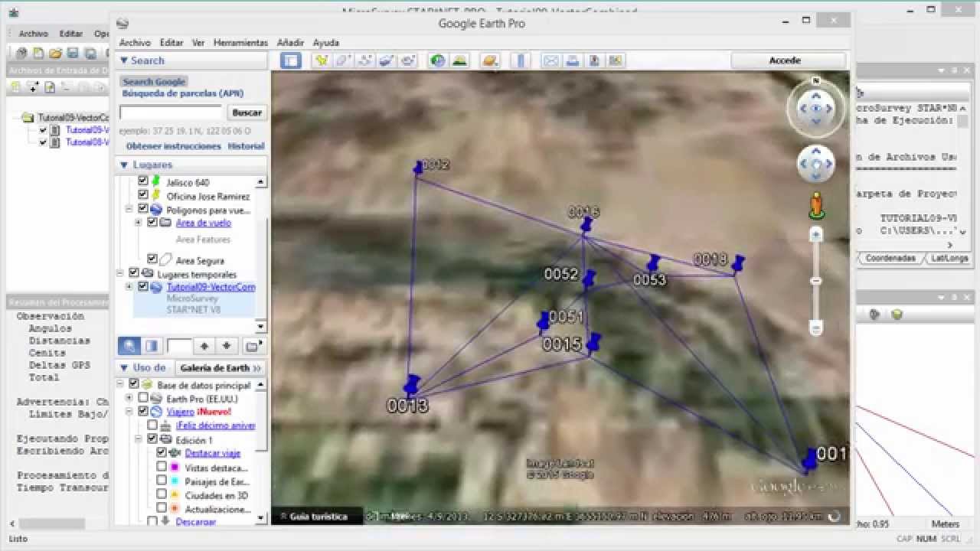Click the save image icon
980x551 pixels.
[593, 60]
